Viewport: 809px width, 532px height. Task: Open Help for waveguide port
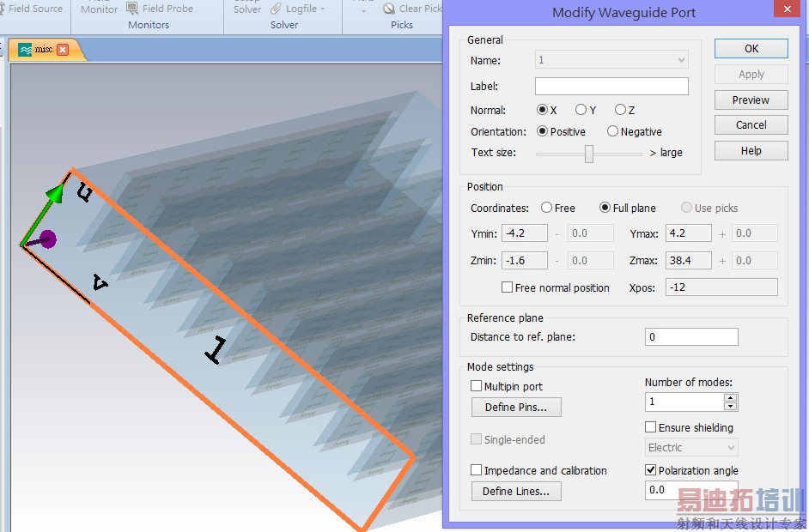(751, 150)
